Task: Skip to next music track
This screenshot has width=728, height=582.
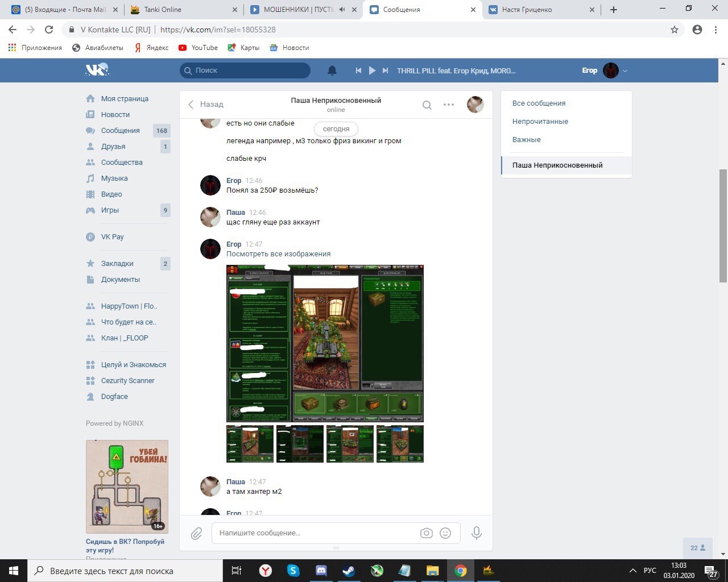Action: 385,70
